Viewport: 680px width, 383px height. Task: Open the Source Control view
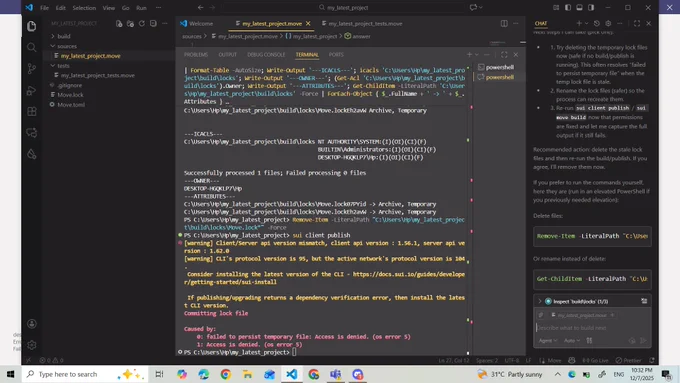[32, 69]
